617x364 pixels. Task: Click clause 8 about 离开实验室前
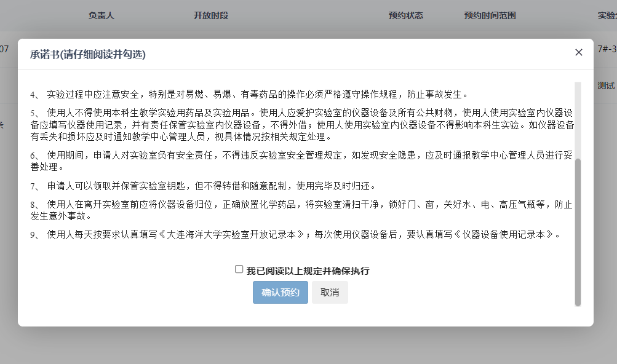click(x=301, y=210)
